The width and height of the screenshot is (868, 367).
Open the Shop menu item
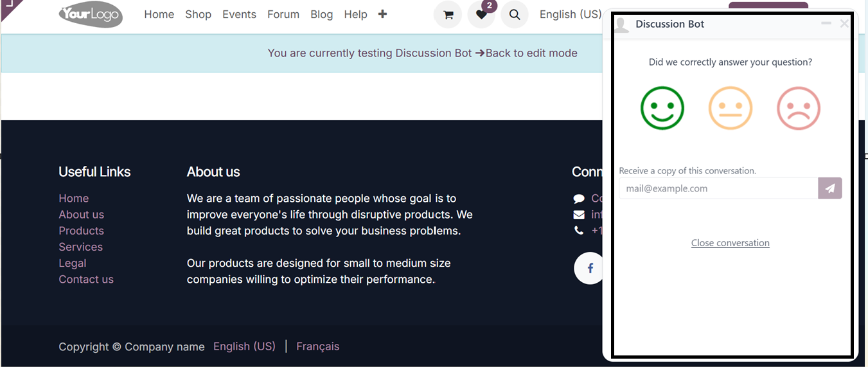[x=198, y=14]
